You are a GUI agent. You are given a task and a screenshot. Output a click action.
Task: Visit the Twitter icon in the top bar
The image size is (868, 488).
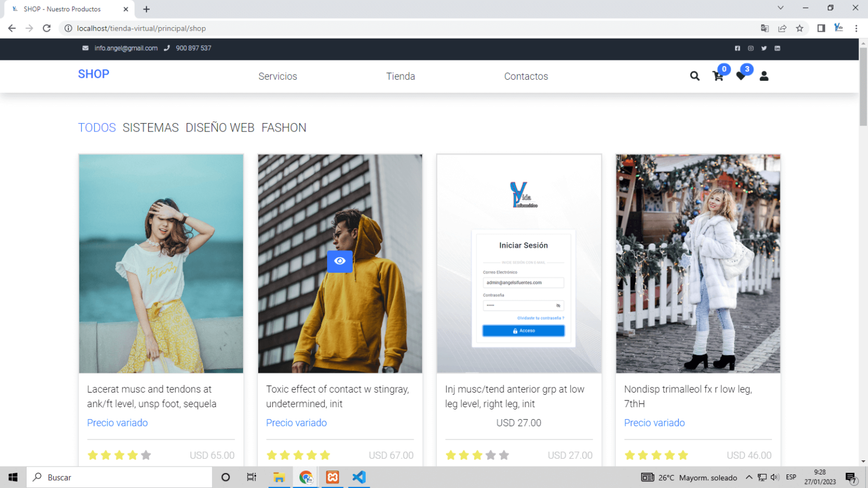tap(764, 49)
